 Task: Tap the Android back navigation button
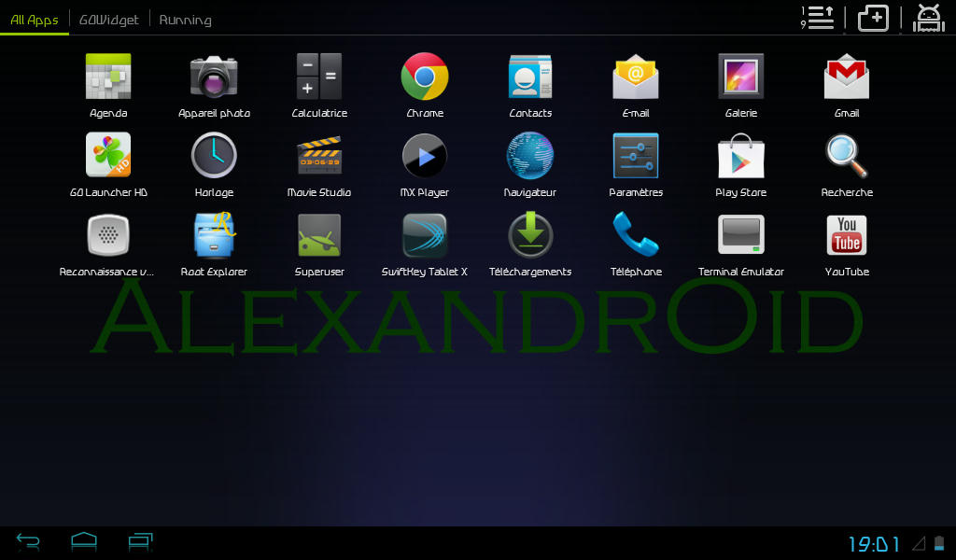coord(28,541)
